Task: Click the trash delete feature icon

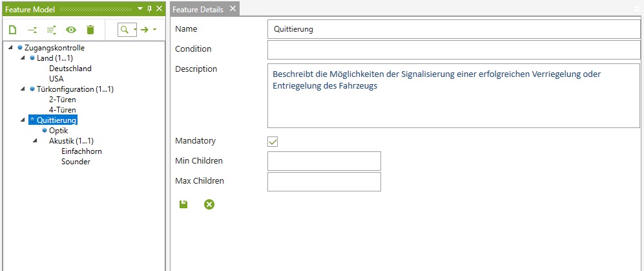Action: [x=90, y=30]
